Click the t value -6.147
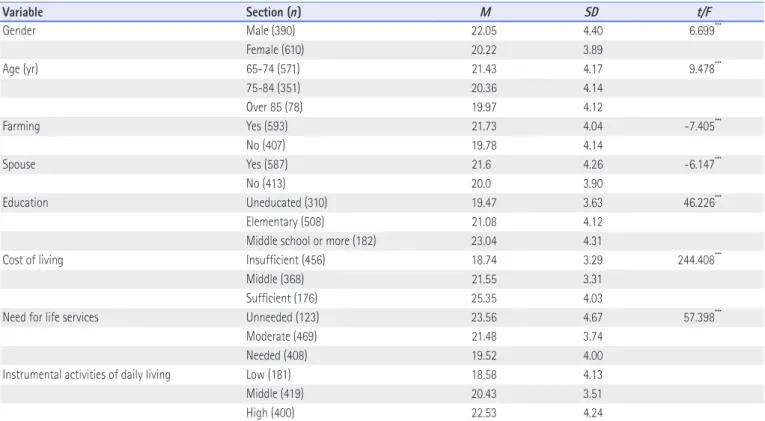Screen dimensions: 765x421 (700, 164)
